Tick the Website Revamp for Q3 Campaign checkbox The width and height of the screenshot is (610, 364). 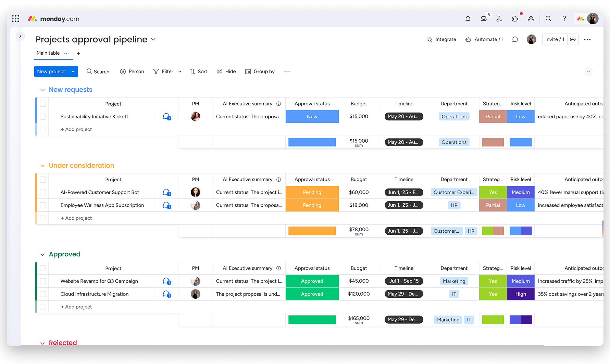click(43, 281)
